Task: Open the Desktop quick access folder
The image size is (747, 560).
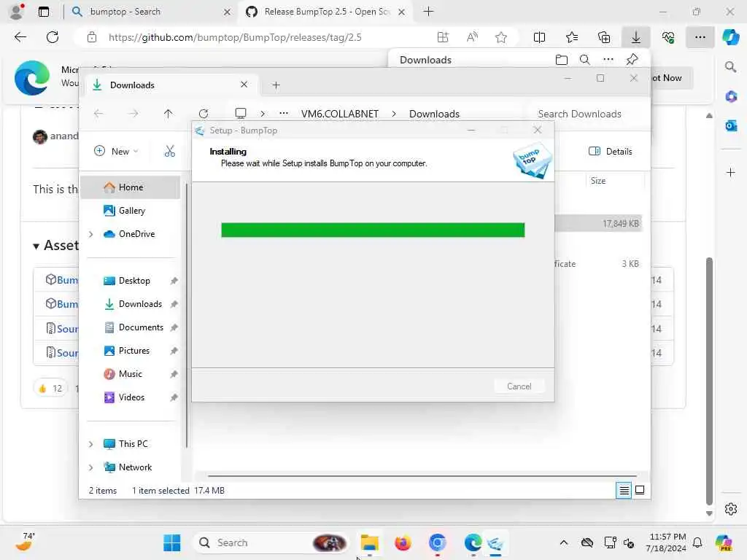Action: click(134, 281)
